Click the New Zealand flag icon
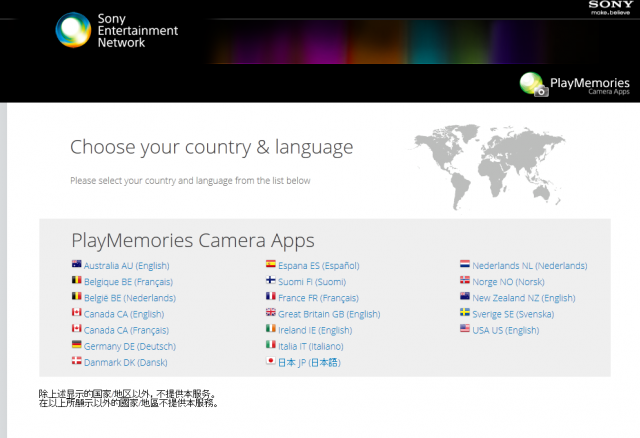The image size is (640, 438). (465, 296)
